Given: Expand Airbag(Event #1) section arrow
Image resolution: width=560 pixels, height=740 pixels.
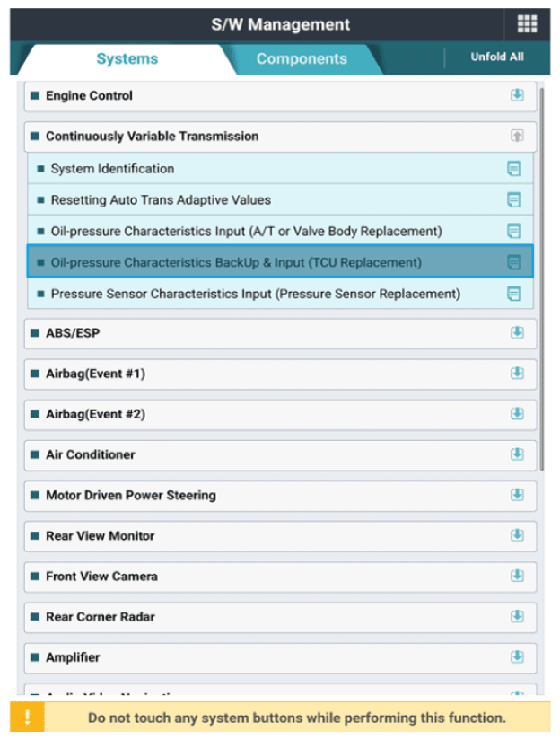Looking at the screenshot, I should tap(517, 374).
